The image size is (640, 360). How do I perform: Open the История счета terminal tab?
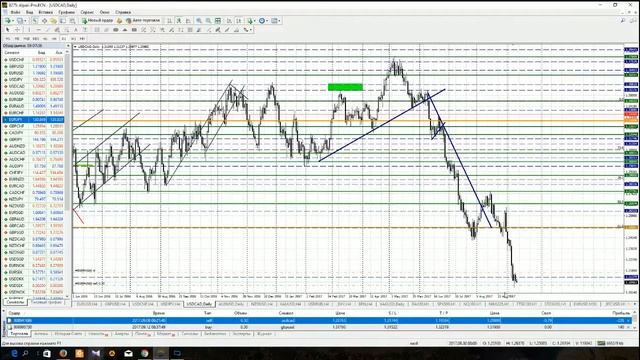tap(68, 334)
